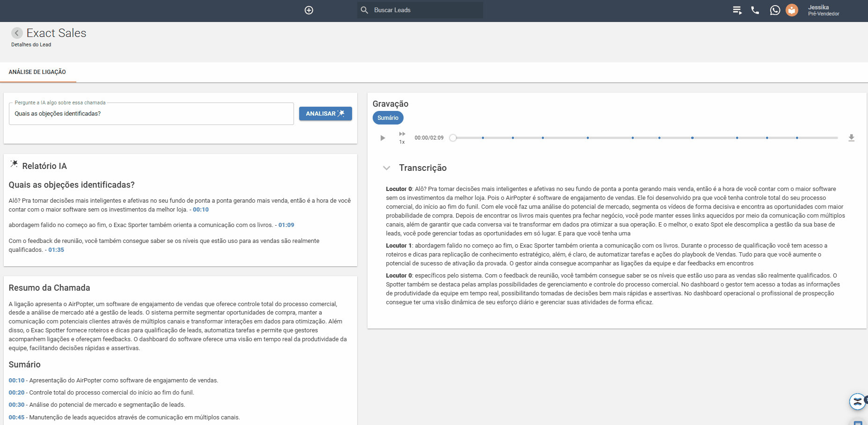868x425 pixels.
Task: Click last blue marker on audio timeline
Action: click(797, 138)
